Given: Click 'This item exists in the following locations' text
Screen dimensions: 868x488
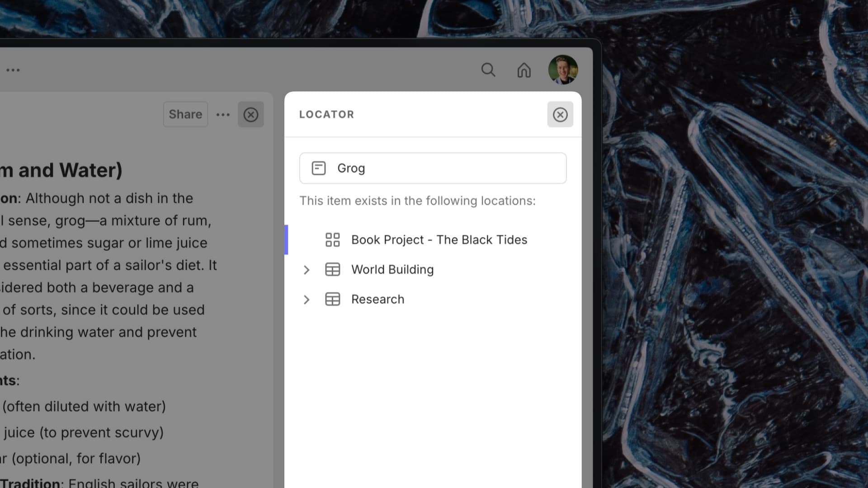Looking at the screenshot, I should (417, 201).
